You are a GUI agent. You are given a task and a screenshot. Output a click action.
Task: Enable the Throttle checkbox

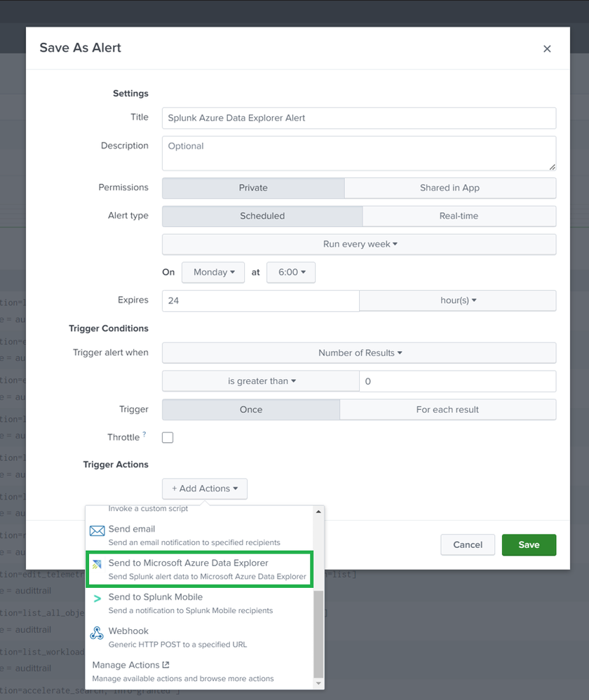(x=168, y=437)
